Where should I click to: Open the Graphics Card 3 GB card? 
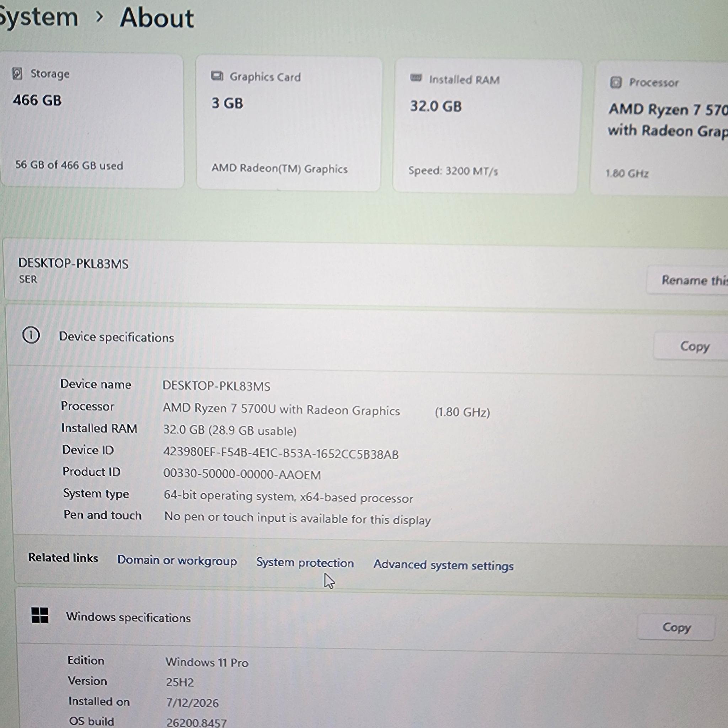[x=289, y=124]
